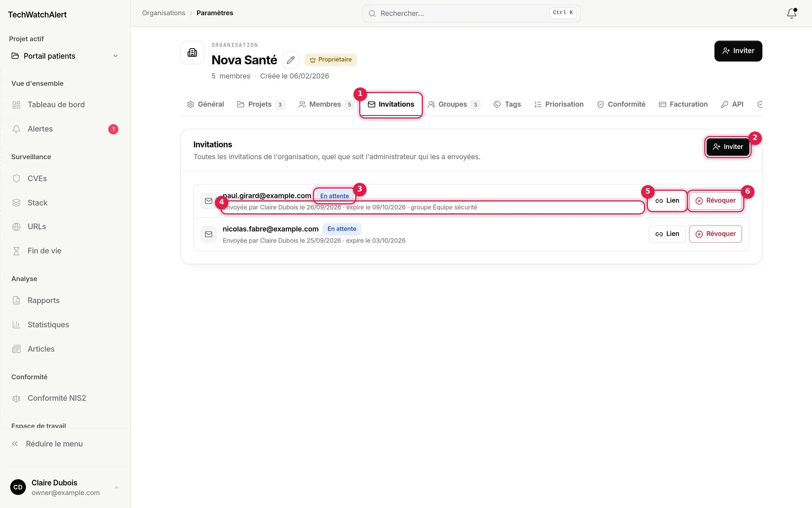Click the envelope icon beside nicolas.fabre@example.com

point(208,234)
